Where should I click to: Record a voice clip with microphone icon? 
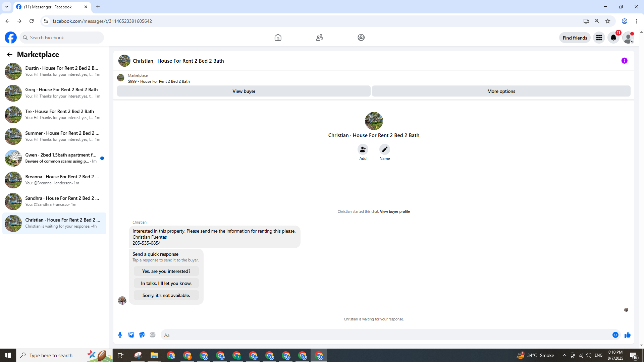pos(120,335)
